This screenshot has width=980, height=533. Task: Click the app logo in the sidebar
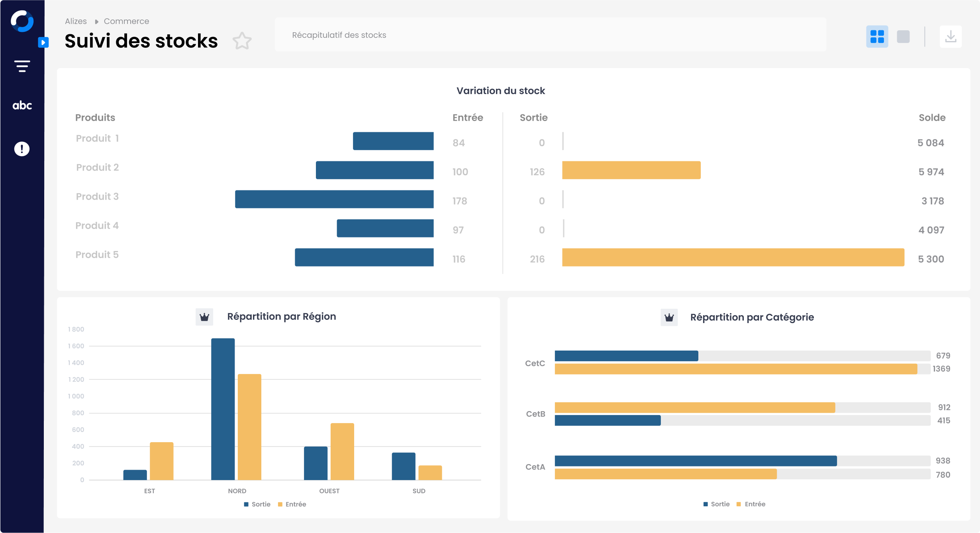point(22,21)
